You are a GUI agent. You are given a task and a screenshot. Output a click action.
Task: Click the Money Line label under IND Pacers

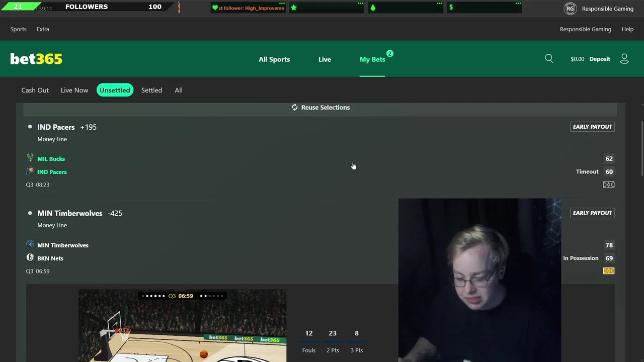(x=52, y=139)
